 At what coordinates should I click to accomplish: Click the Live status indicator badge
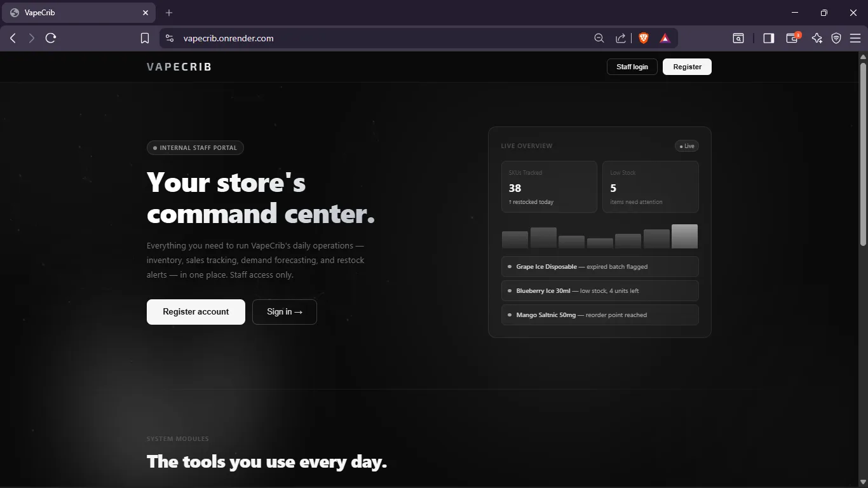(x=686, y=146)
